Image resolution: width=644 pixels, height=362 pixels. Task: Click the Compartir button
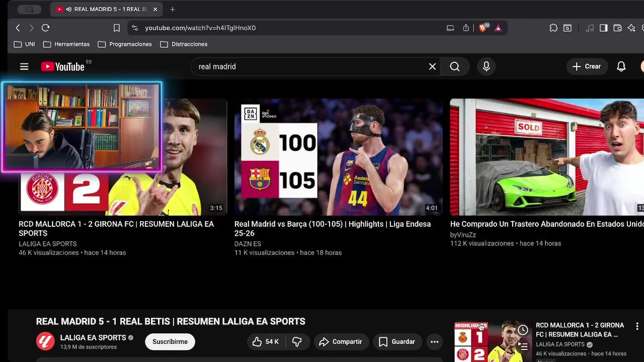[x=341, y=342]
